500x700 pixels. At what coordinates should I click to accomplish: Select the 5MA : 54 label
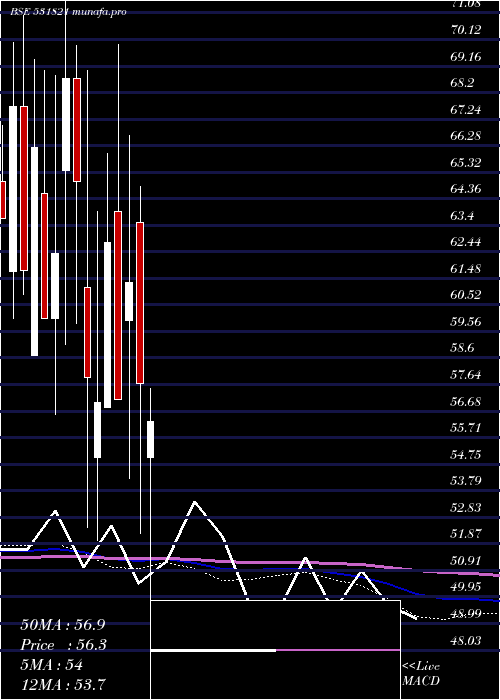pyautogui.click(x=52, y=665)
